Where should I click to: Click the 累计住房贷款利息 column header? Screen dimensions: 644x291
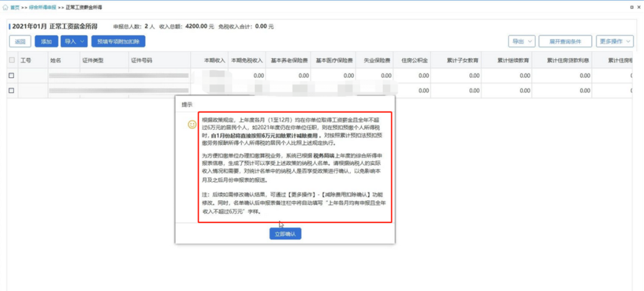tap(569, 60)
